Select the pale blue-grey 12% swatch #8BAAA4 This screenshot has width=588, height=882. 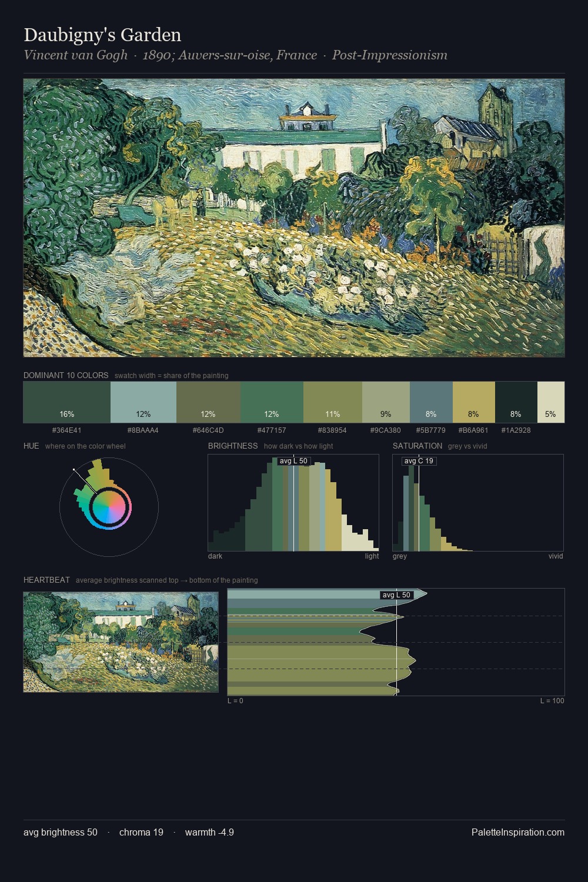tap(143, 402)
